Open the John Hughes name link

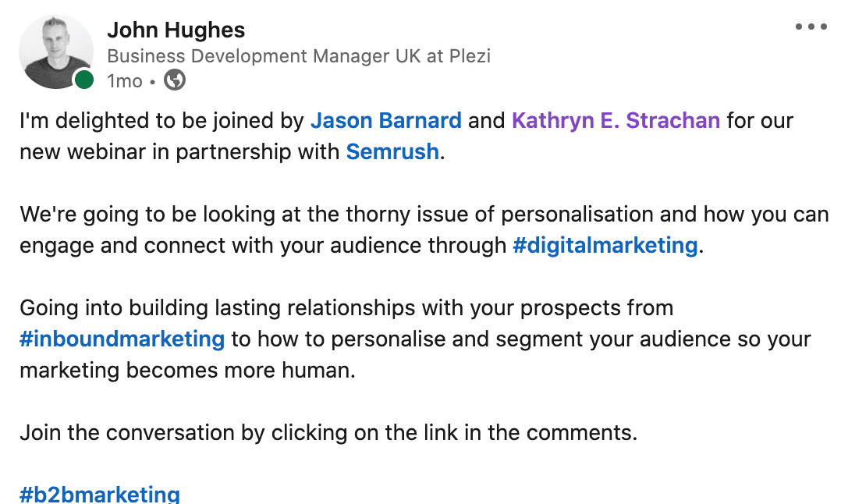(x=176, y=30)
